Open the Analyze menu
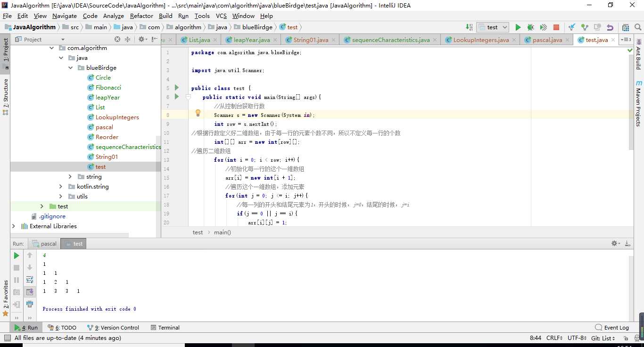644x347 pixels. point(113,16)
